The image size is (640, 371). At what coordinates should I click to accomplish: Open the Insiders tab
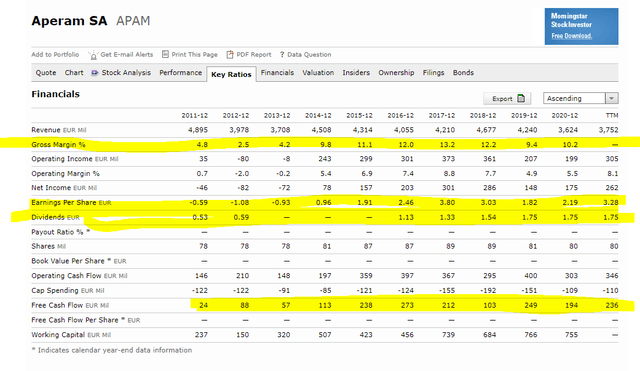pyautogui.click(x=356, y=73)
